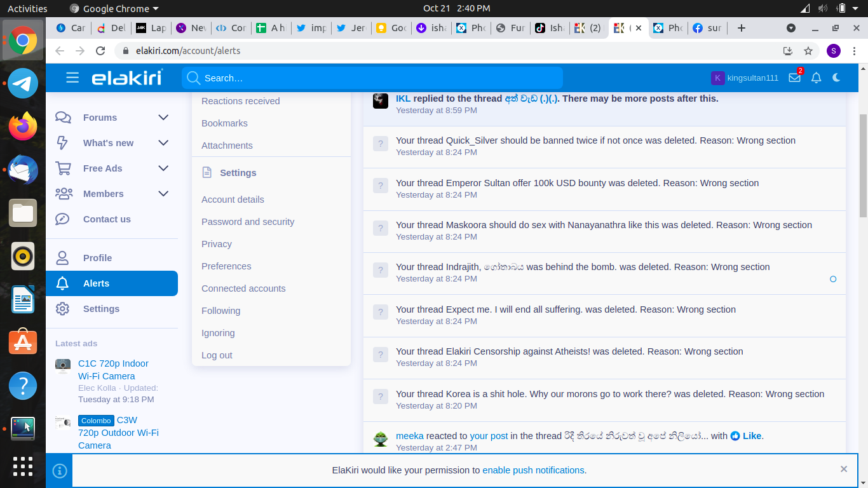
Task: Switch to the 'Lap' tab
Action: tap(151, 28)
